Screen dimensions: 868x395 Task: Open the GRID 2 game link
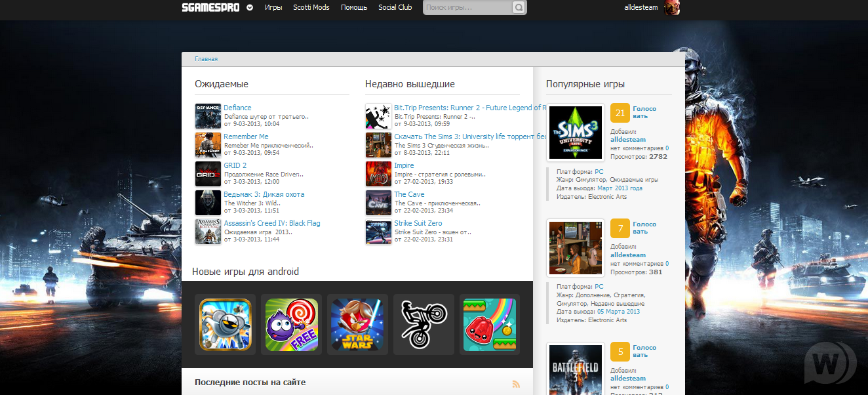235,165
